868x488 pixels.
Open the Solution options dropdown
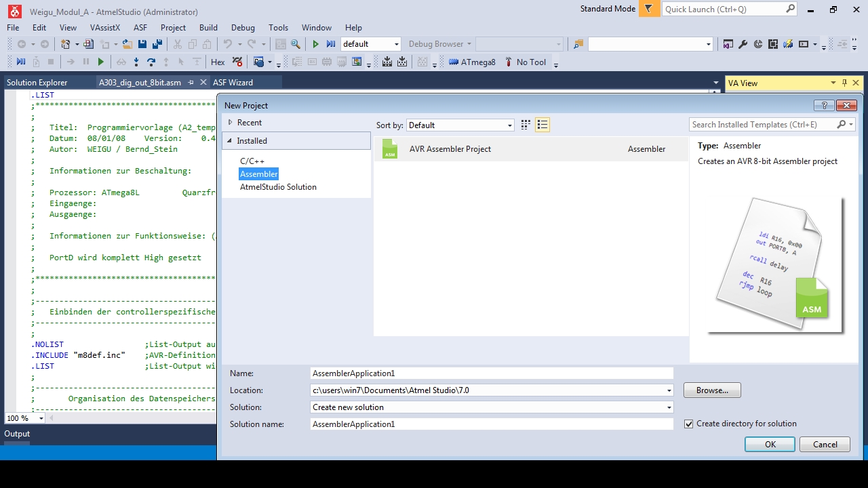(x=669, y=407)
